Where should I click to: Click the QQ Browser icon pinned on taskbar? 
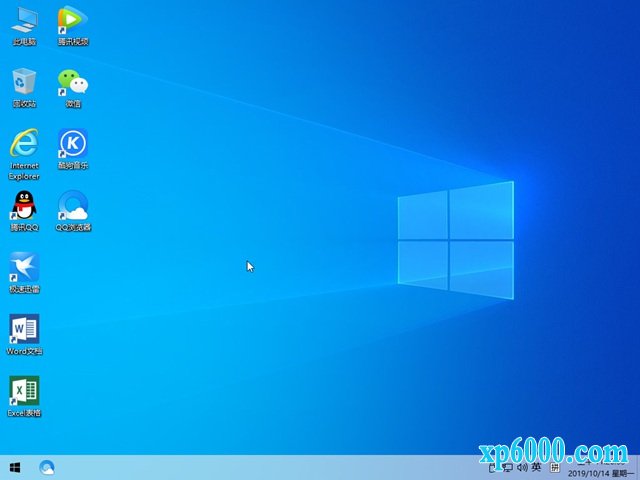[46, 467]
